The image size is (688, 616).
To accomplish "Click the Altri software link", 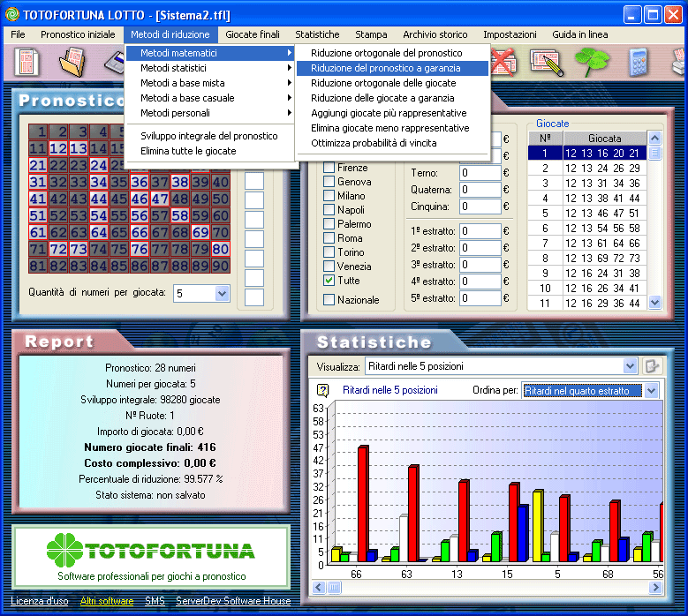I will (x=106, y=601).
